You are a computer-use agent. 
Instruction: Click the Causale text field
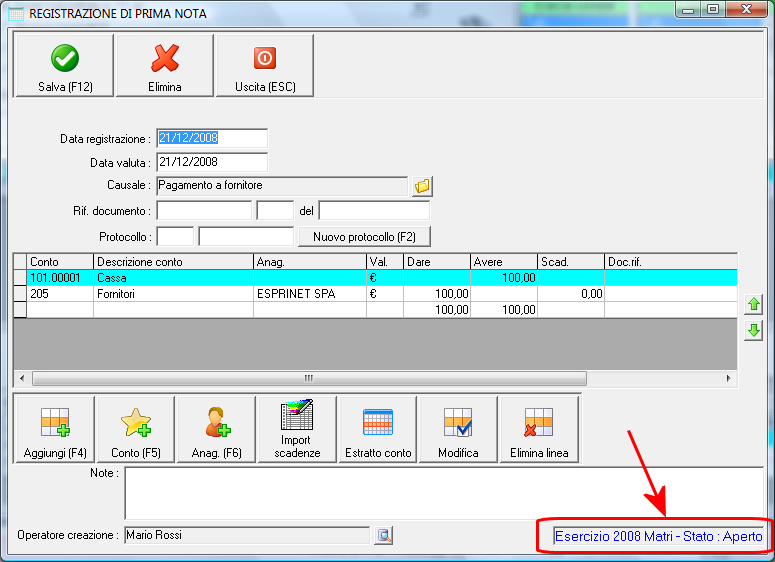tap(282, 186)
